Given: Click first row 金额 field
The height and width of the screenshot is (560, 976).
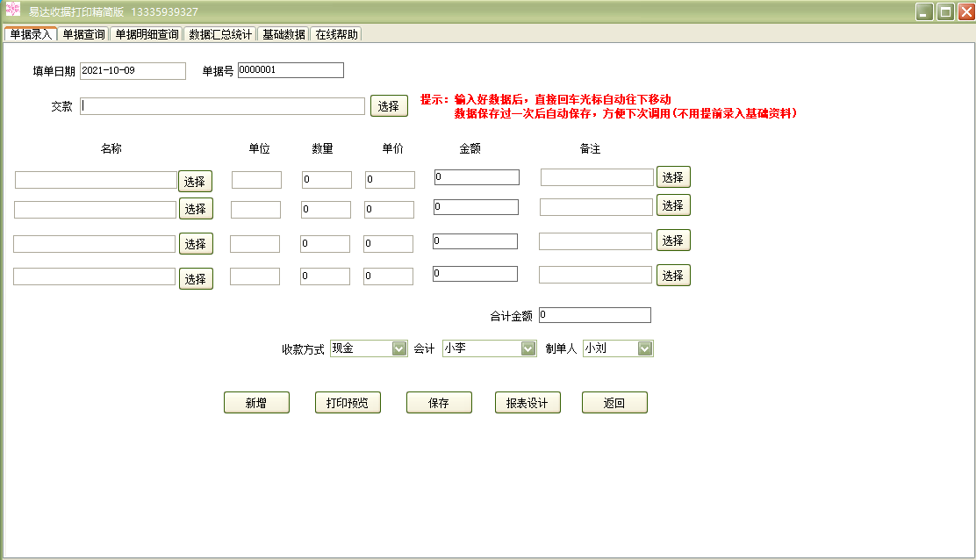Looking at the screenshot, I should pos(477,177).
